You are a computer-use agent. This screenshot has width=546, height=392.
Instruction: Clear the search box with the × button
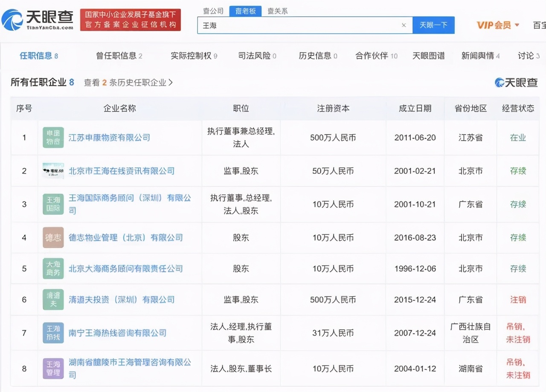tap(404, 25)
